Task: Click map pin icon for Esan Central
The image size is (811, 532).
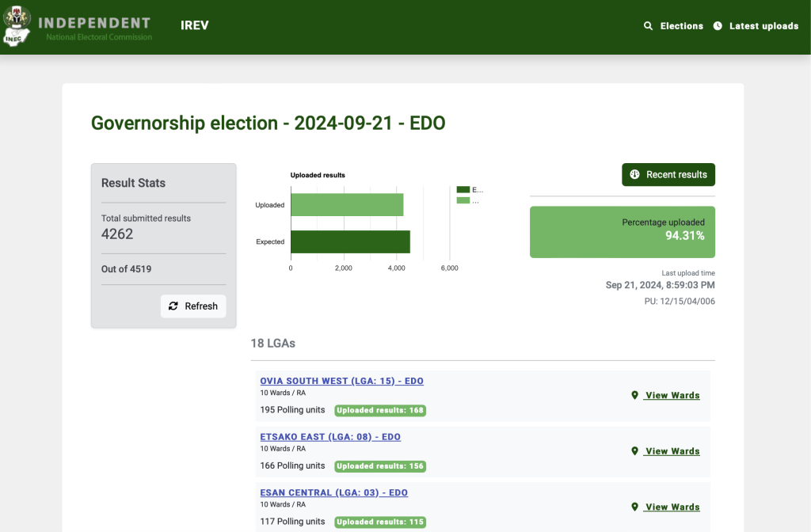Action: coord(634,507)
